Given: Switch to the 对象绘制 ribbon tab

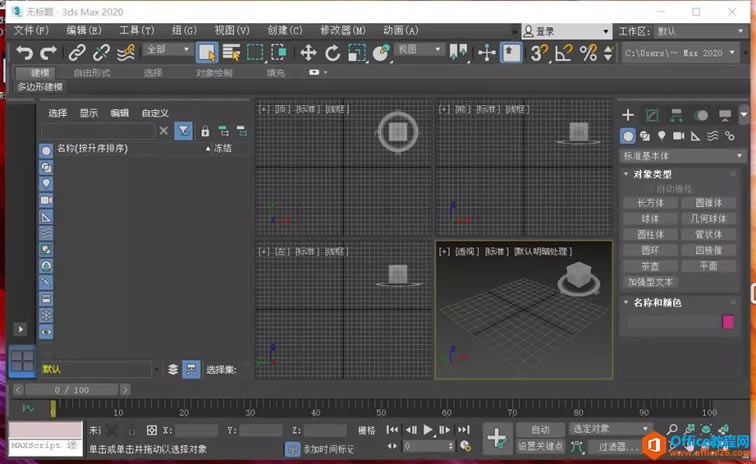Looking at the screenshot, I should point(214,73).
